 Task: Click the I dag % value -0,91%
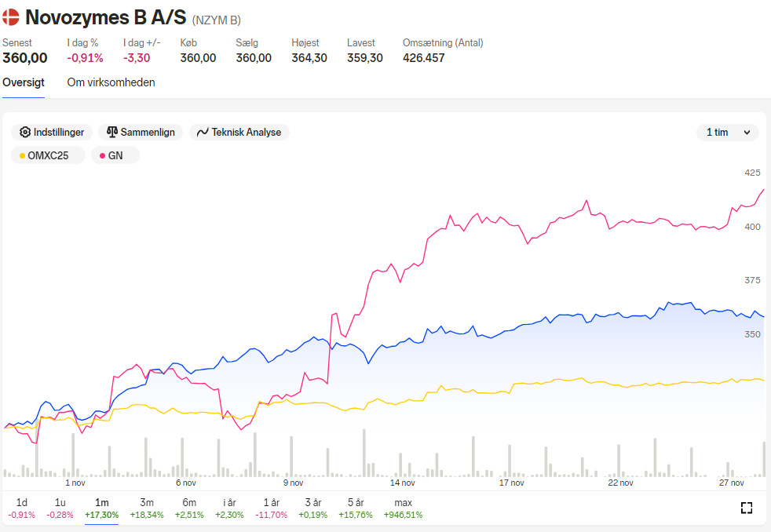[x=85, y=58]
